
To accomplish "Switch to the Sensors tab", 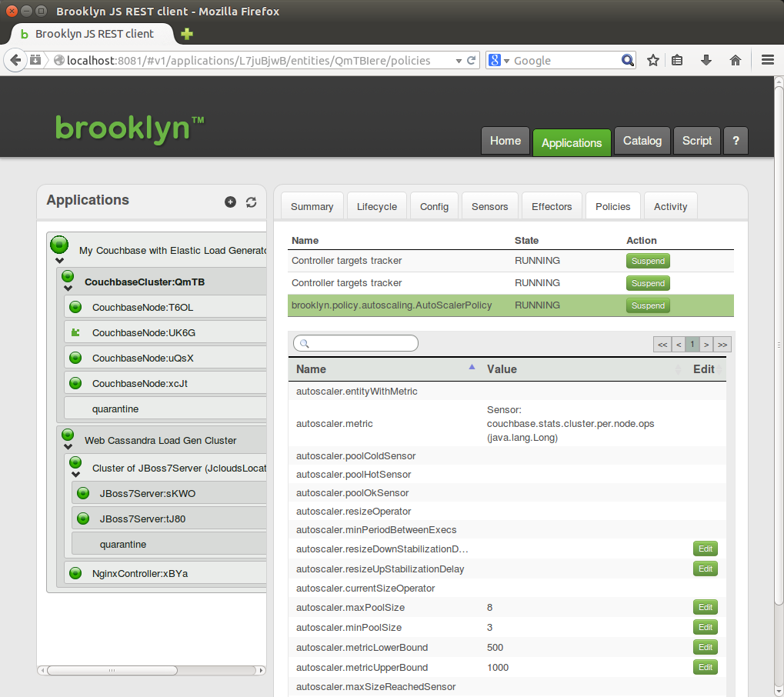I will pos(489,206).
